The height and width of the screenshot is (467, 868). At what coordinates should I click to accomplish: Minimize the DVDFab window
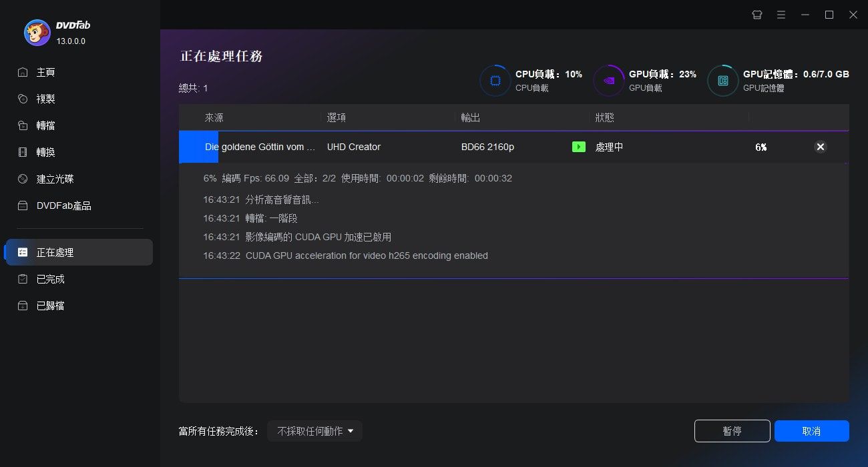pyautogui.click(x=805, y=15)
